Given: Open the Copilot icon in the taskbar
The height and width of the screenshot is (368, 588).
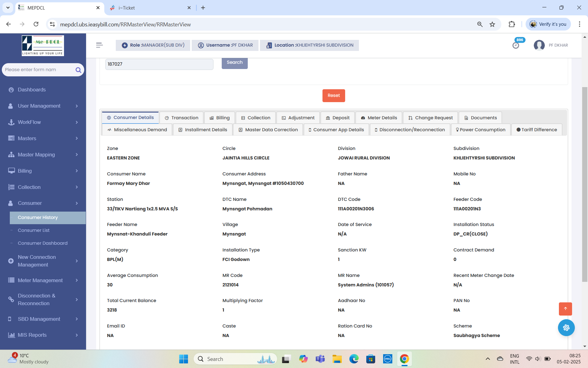Looking at the screenshot, I should (x=303, y=359).
